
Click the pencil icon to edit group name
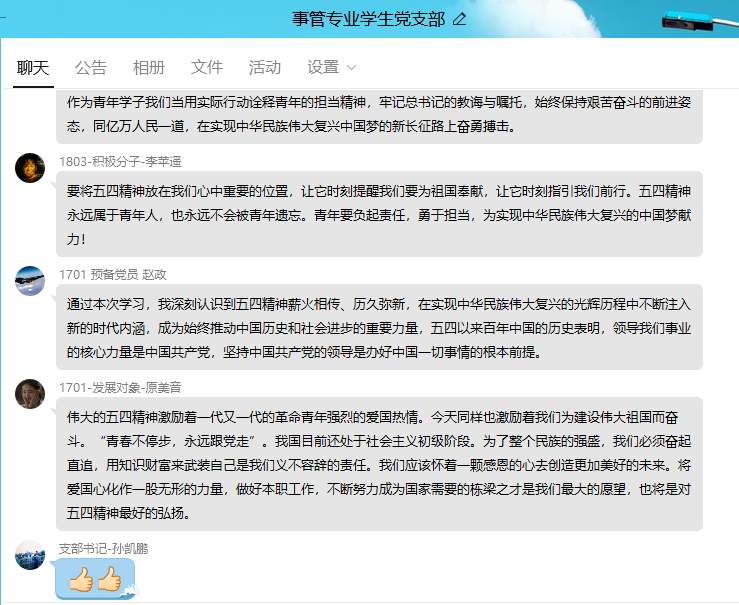point(459,19)
